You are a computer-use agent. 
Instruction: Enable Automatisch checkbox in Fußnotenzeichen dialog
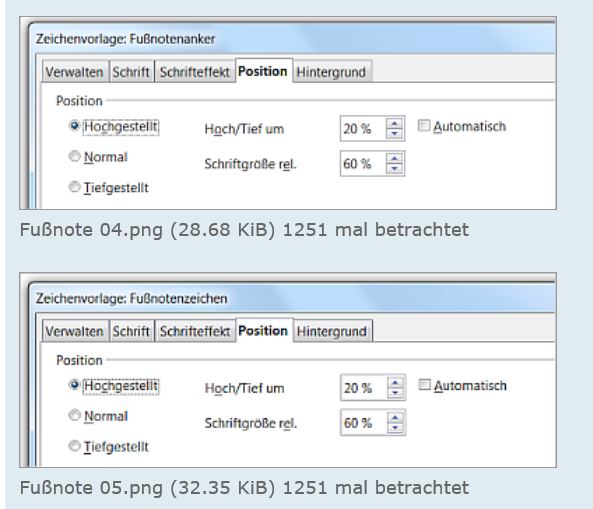pyautogui.click(x=424, y=385)
